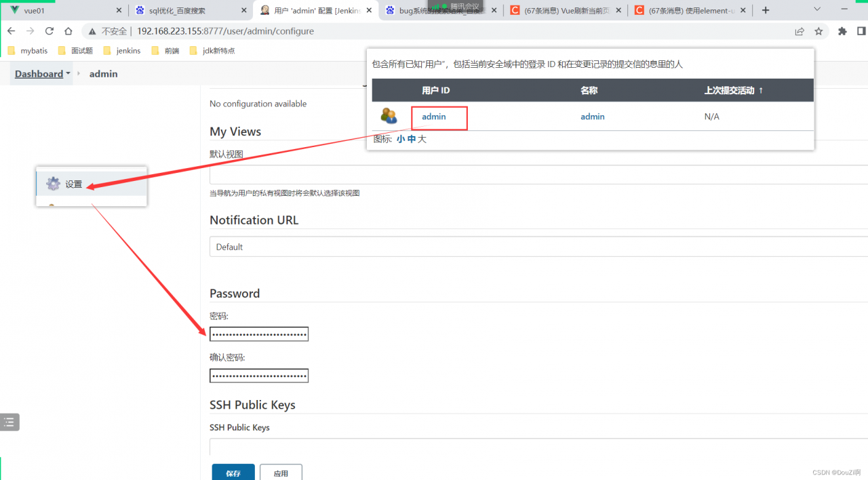The width and height of the screenshot is (868, 480).
Task: Click the admin breadcrumb item
Action: click(103, 74)
